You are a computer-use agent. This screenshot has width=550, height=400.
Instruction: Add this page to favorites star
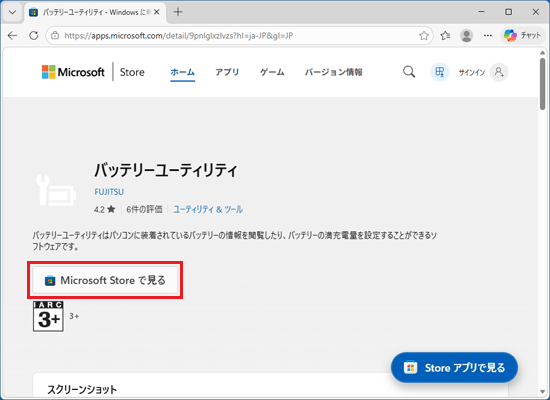(424, 35)
